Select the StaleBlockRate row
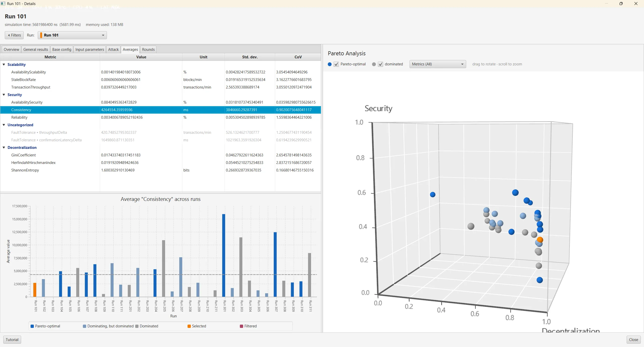The height and width of the screenshot is (347, 644). point(160,80)
